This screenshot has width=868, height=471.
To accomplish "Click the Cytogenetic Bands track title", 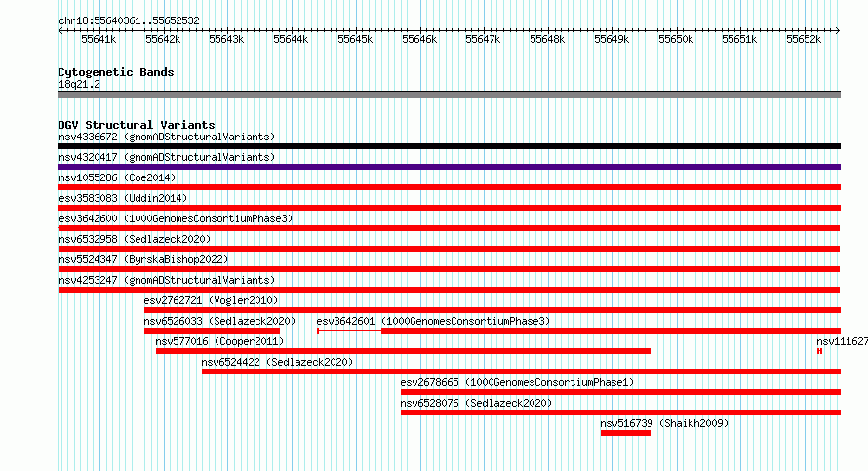I will point(116,72).
